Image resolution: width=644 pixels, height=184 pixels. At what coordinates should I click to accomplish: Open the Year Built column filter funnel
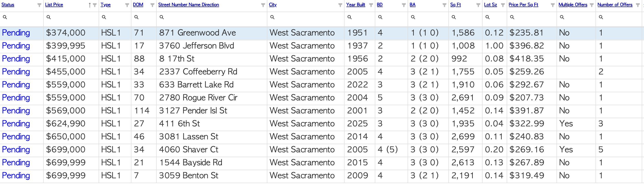[x=371, y=5]
